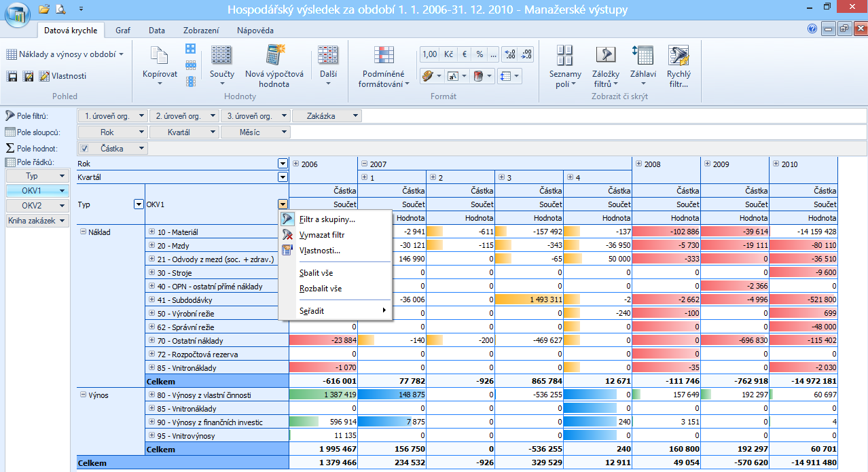Expand the 80 - Výnosy z vlastní činnosti row
Image resolution: width=868 pixels, height=472 pixels.
click(152, 395)
